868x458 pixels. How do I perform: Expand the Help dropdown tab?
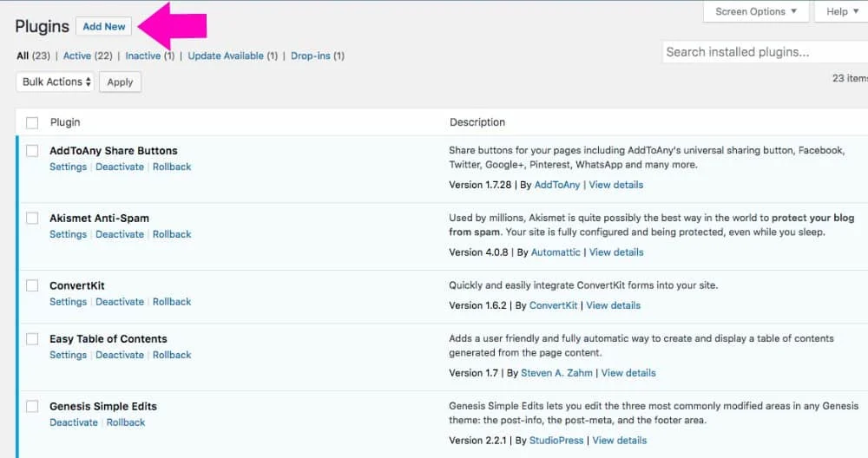pos(842,11)
